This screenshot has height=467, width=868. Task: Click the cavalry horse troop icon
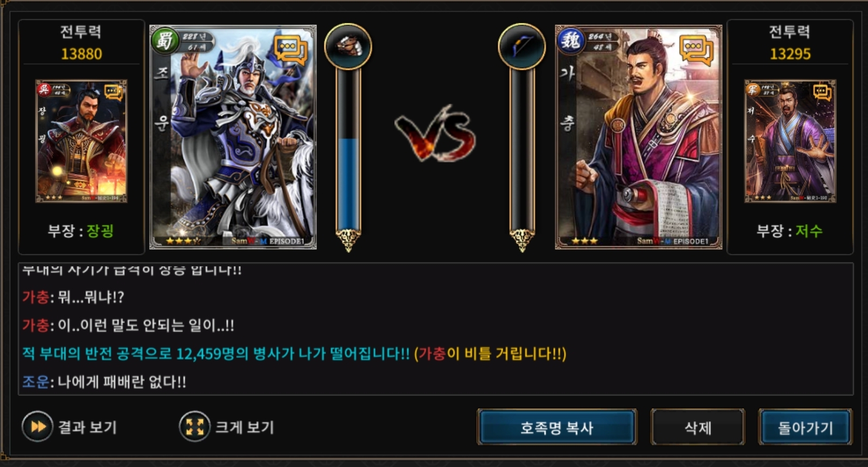(348, 46)
